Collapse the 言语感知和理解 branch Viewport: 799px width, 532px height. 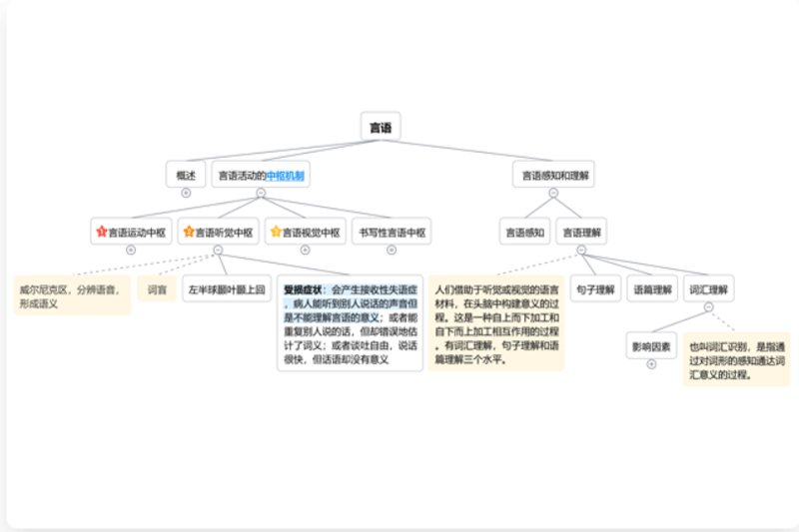[553, 193]
